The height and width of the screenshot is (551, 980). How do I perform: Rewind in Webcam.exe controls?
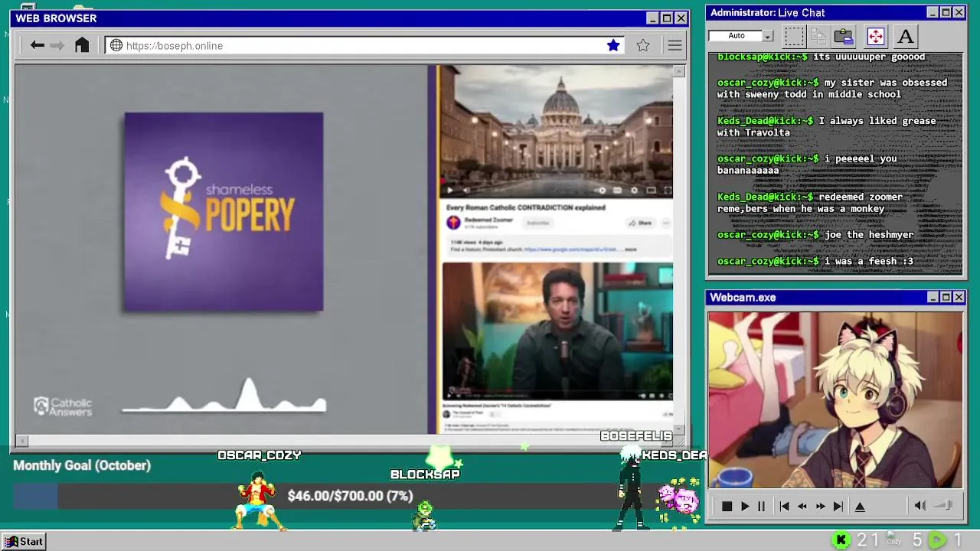coord(802,506)
